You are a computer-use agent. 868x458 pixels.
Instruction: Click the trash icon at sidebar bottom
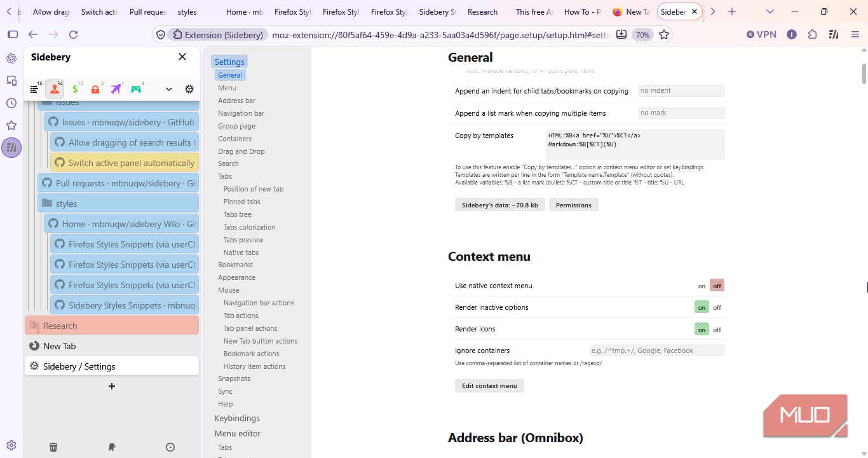pyautogui.click(x=53, y=447)
